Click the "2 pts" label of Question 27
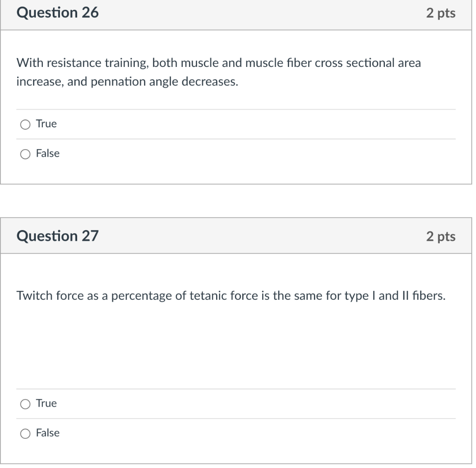 tap(441, 237)
